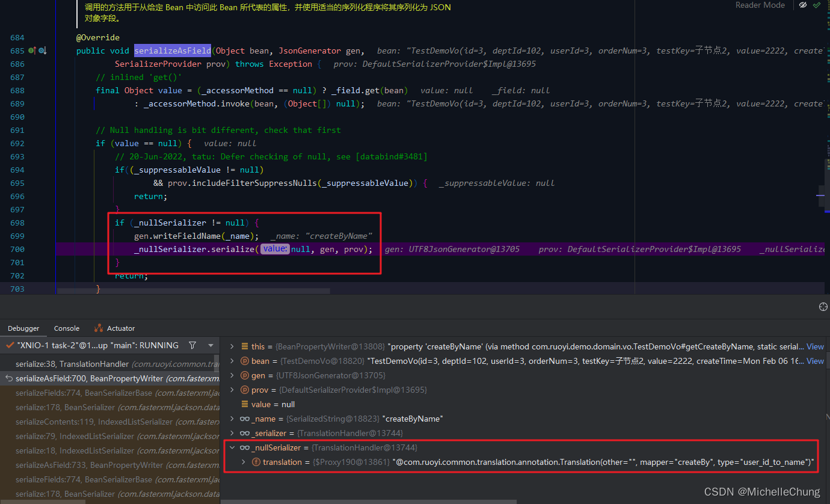Switch to the Debugger tab
The height and width of the screenshot is (504, 830).
click(23, 328)
